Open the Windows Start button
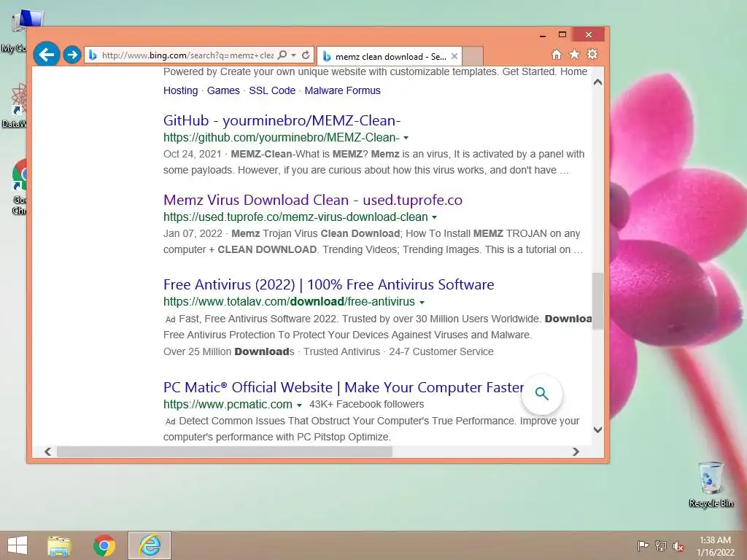 [18, 545]
